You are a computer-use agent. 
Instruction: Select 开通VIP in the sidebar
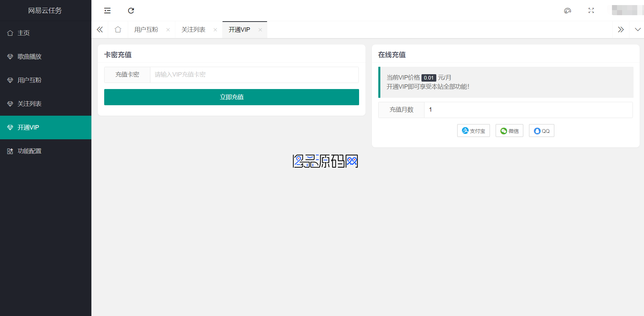(x=46, y=127)
